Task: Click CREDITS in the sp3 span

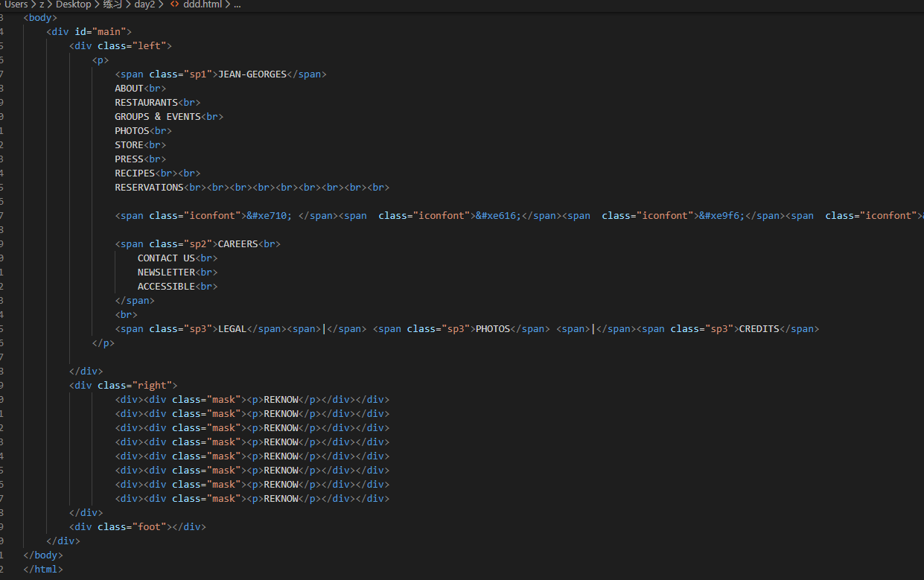Action: [759, 329]
